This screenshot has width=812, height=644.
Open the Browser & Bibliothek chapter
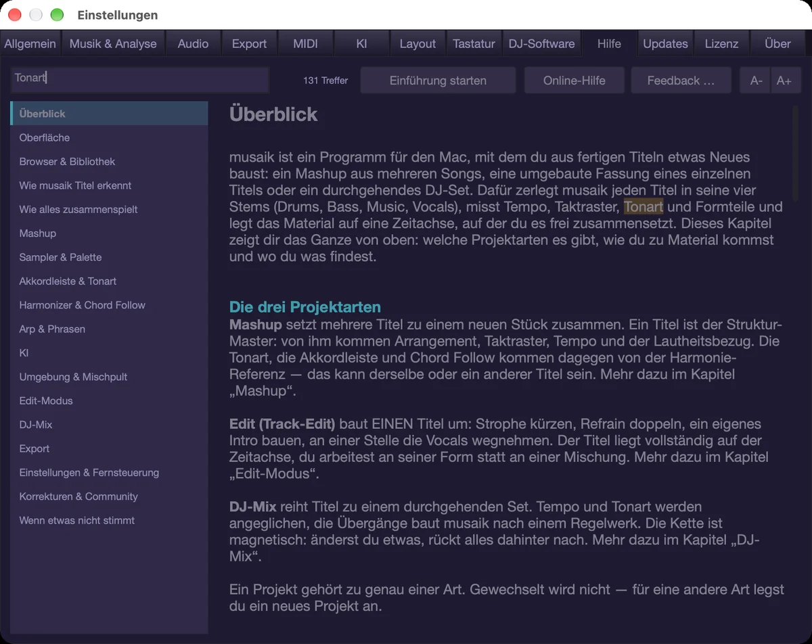click(110, 161)
